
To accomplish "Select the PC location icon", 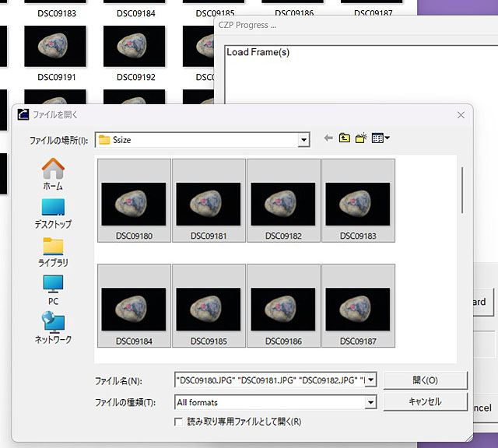I will click(x=53, y=289).
